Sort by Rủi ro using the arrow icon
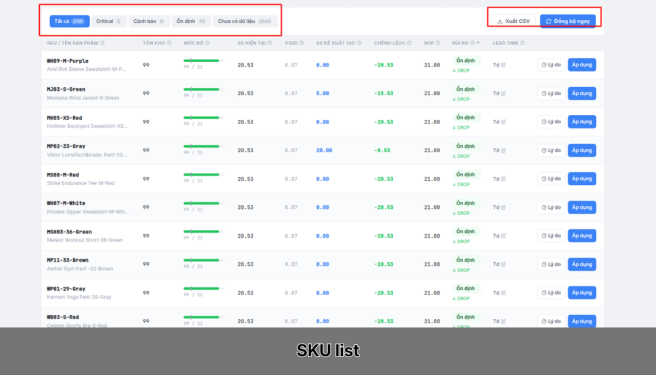Image resolution: width=656 pixels, height=375 pixels. coord(478,43)
